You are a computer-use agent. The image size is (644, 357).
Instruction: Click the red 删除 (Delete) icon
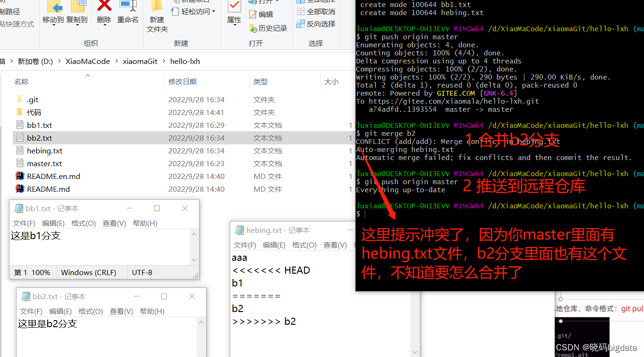pos(104,12)
